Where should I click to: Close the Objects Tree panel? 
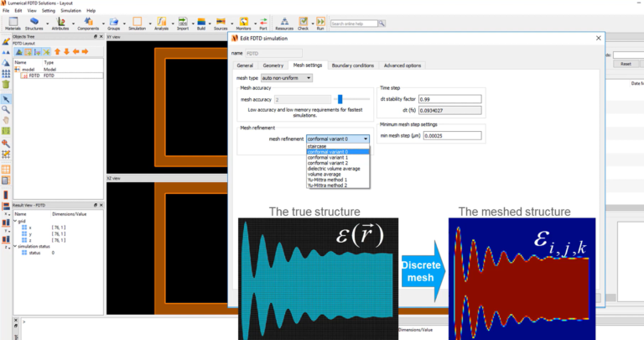pos(101,37)
